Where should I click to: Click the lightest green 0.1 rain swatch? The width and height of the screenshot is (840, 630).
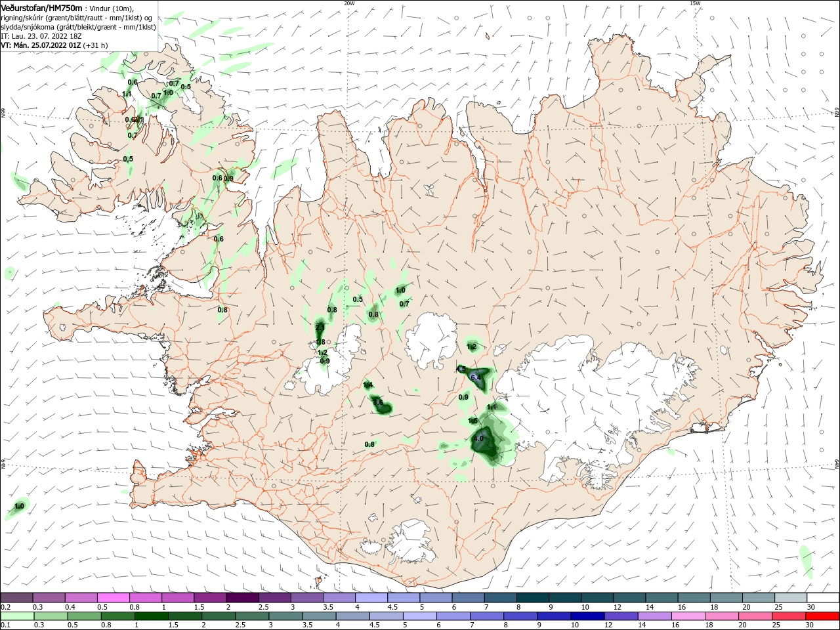click(x=17, y=616)
